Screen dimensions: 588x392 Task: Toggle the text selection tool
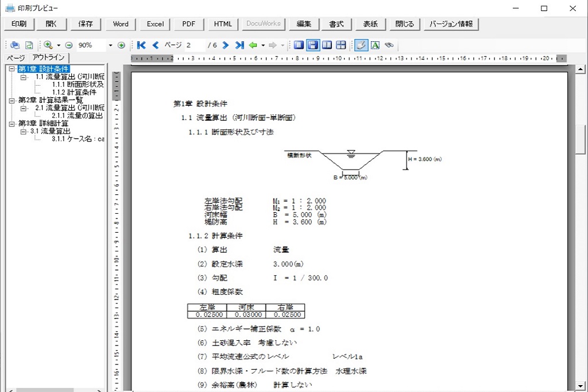375,45
